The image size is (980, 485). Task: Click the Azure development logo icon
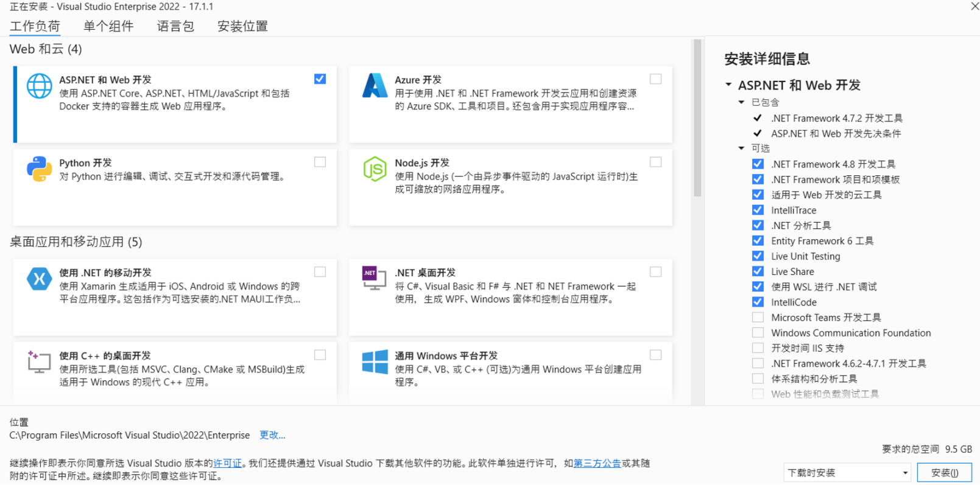(x=375, y=86)
